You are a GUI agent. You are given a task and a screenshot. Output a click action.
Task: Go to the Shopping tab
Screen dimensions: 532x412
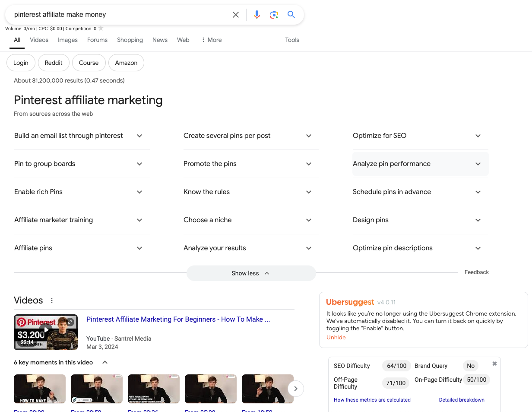pyautogui.click(x=130, y=40)
